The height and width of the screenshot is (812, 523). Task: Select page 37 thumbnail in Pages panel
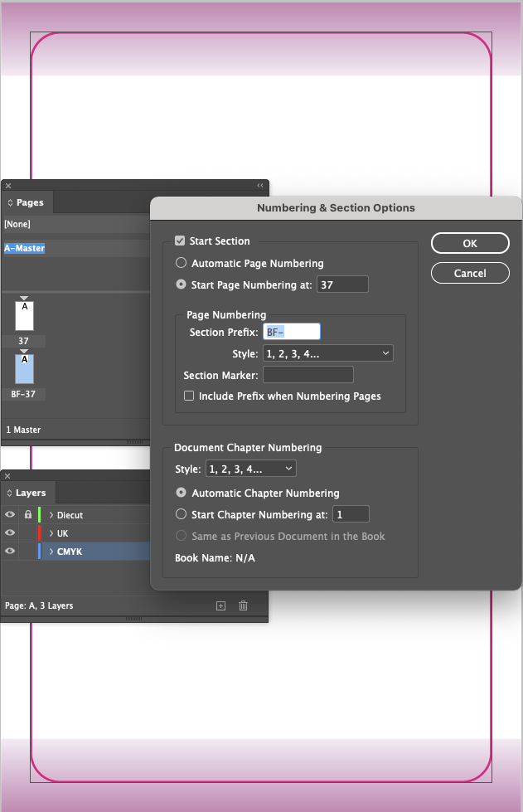point(24,316)
